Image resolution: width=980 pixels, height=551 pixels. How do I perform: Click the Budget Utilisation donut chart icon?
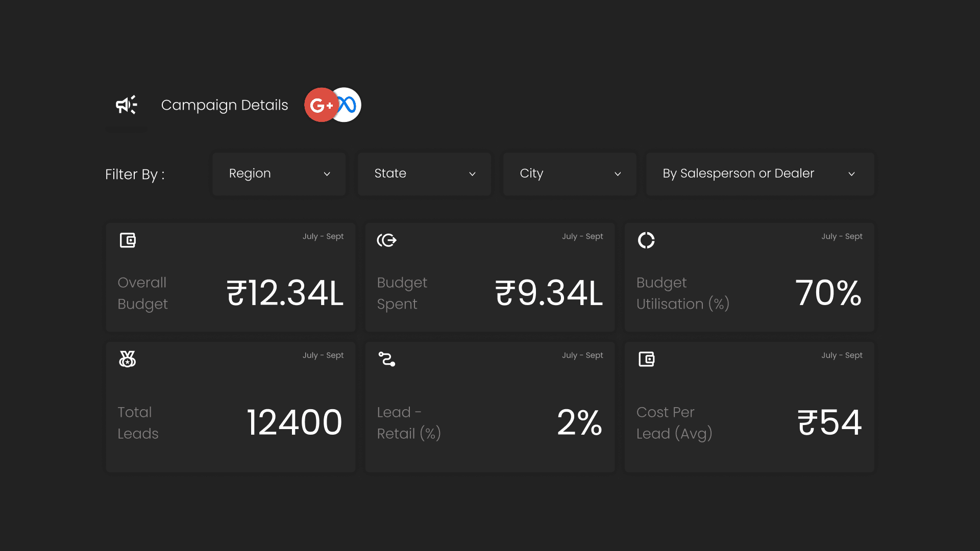point(646,240)
